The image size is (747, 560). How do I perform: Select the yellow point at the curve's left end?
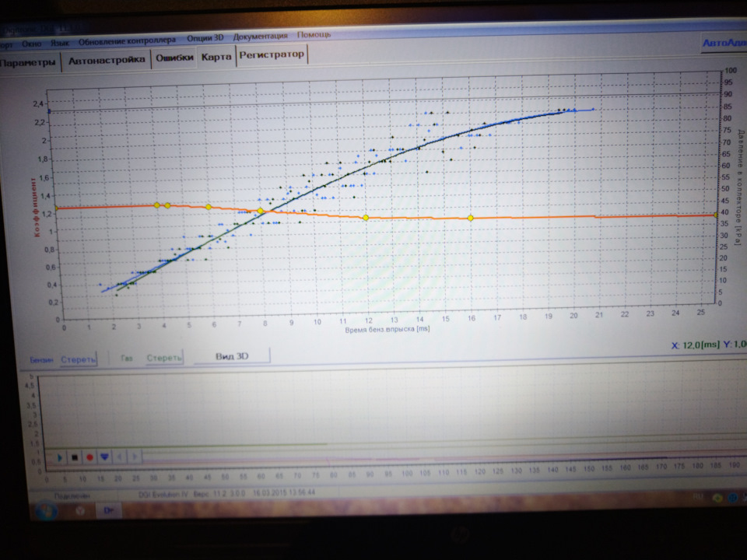tap(56, 208)
